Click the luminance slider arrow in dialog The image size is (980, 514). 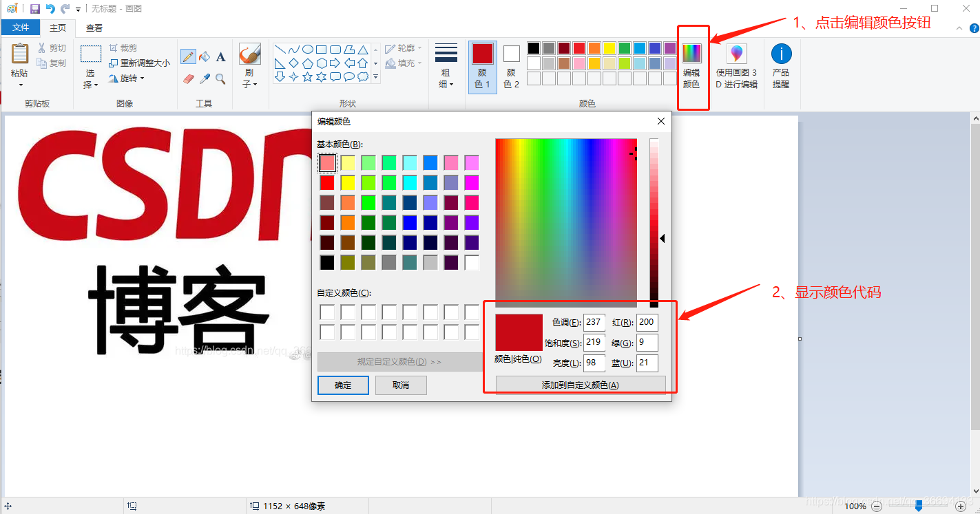pos(662,238)
